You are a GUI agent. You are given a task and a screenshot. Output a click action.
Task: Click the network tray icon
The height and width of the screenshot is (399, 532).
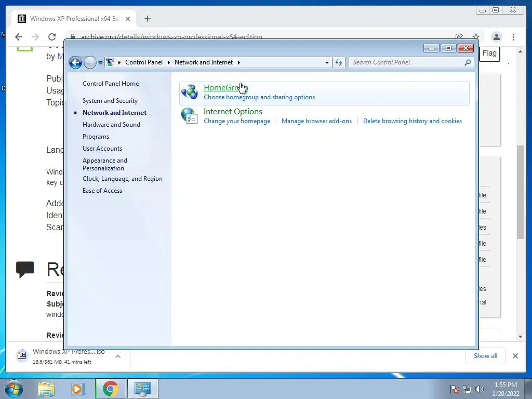pos(467,389)
